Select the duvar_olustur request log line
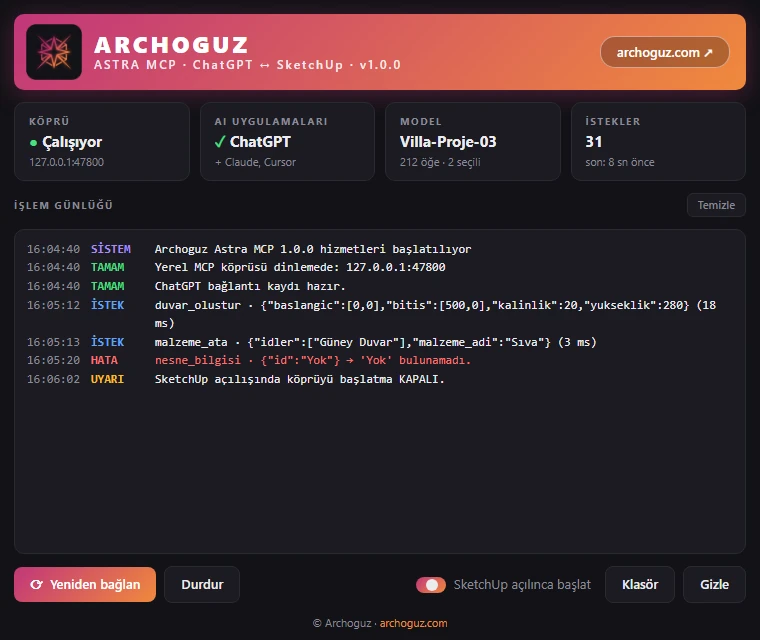 pos(380,314)
